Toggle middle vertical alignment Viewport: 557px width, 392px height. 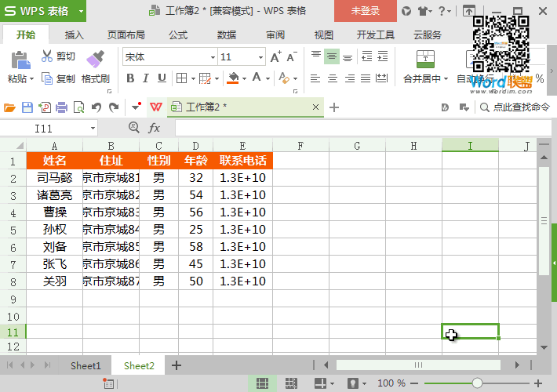click(332, 56)
